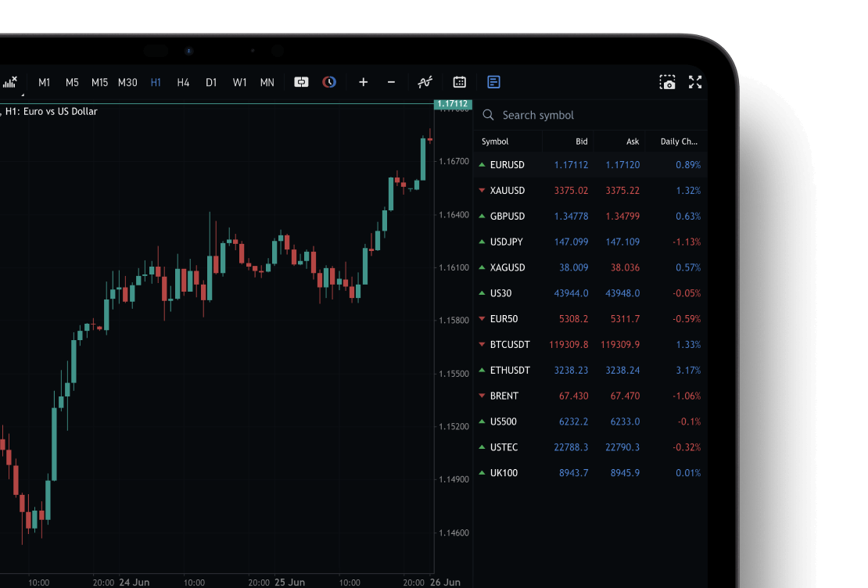Toggle the market watch panel icon

tap(493, 82)
